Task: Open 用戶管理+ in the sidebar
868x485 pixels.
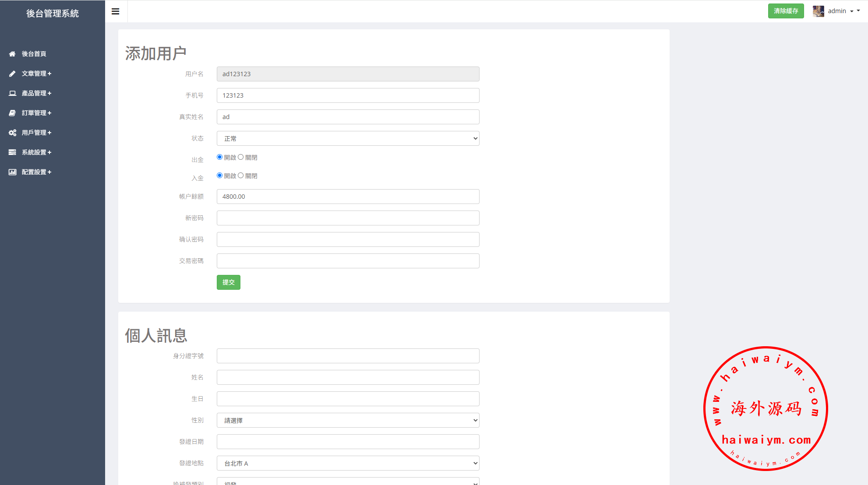Action: click(x=37, y=133)
